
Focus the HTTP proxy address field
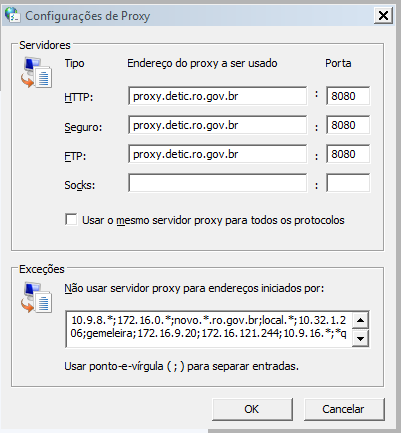click(217, 96)
